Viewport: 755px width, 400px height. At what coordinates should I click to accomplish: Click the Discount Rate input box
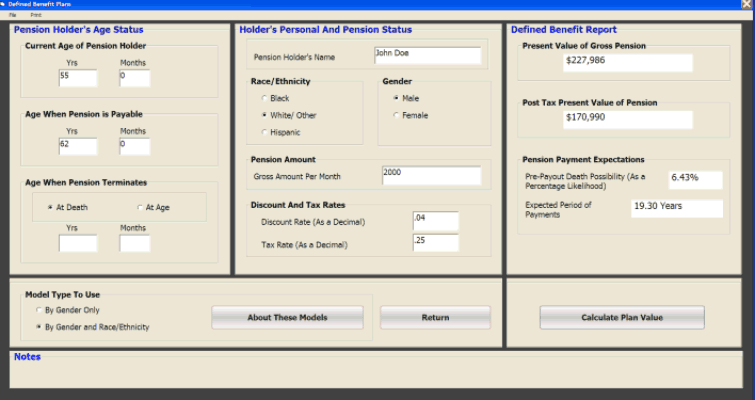435,221
